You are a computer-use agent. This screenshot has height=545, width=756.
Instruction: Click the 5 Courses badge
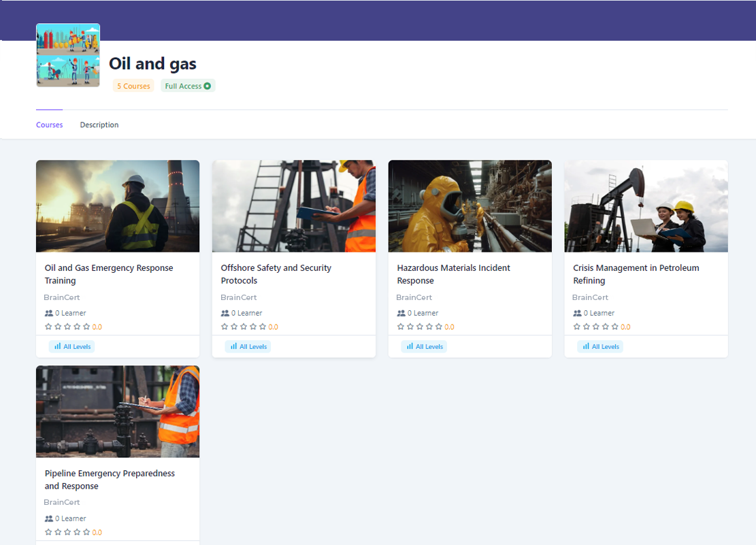133,86
